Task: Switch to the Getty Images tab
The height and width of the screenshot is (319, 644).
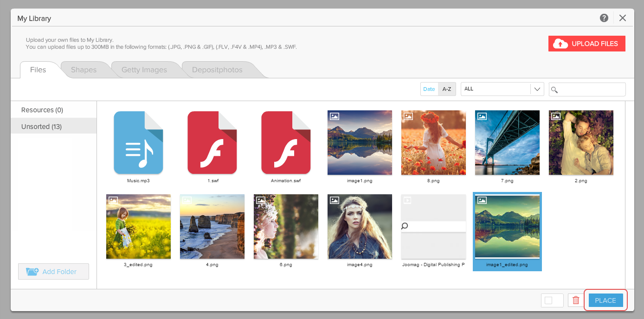Action: tap(144, 70)
